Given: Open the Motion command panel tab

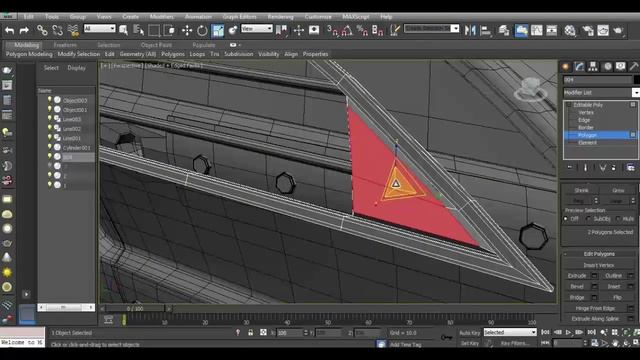Looking at the screenshot, I should [x=607, y=67].
